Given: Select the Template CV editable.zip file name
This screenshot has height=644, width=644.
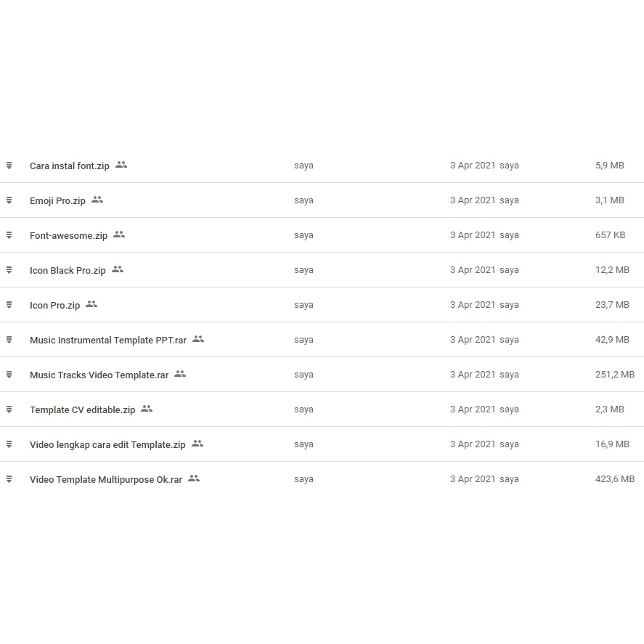Looking at the screenshot, I should (x=82, y=409).
